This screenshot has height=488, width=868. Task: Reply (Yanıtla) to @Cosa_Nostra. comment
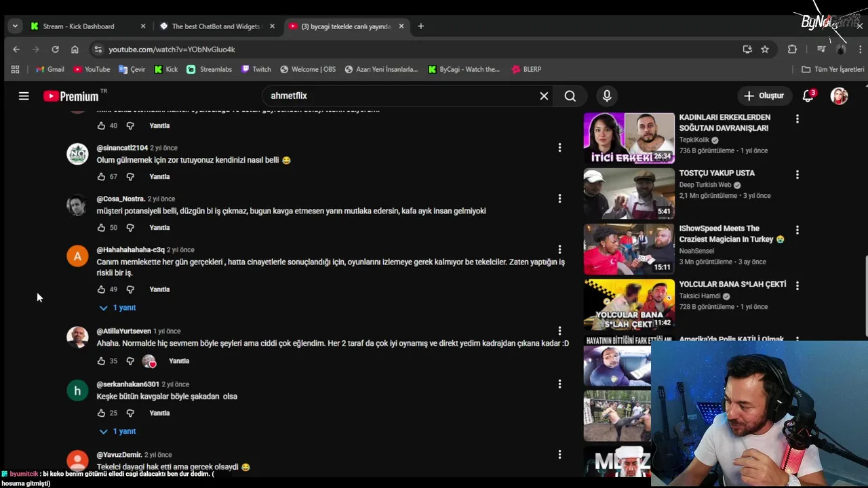point(159,228)
